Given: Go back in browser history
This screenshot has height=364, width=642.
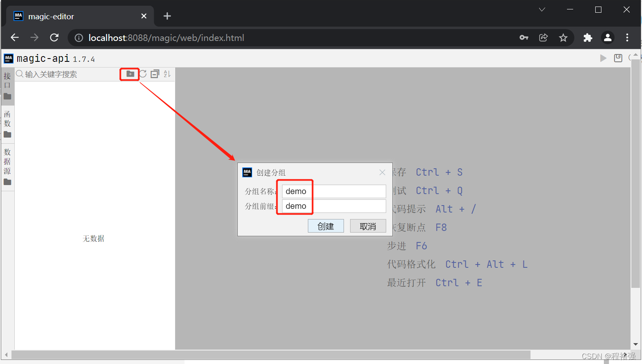Looking at the screenshot, I should point(15,38).
